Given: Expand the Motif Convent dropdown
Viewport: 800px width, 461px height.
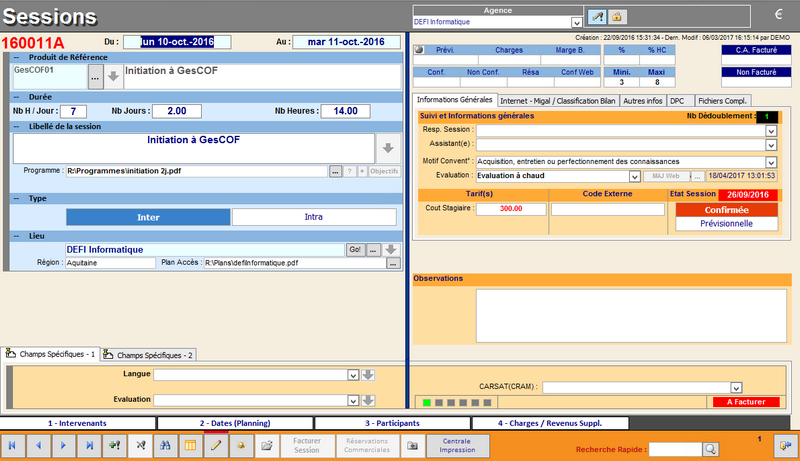Looking at the screenshot, I should (771, 161).
